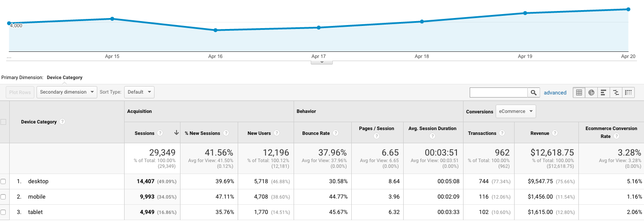Screen dimensions: 644x221
Task: Collapse the chart using the arrow tab
Action: (322, 62)
